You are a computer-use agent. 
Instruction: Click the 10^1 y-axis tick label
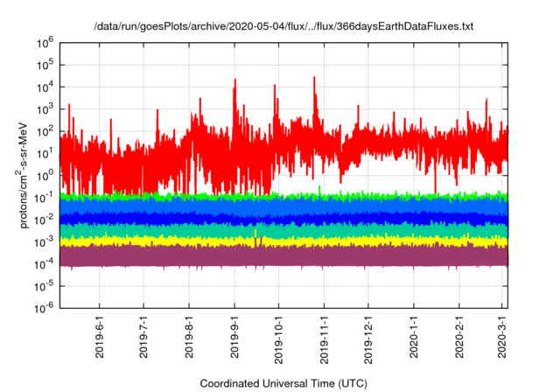pyautogui.click(x=45, y=153)
